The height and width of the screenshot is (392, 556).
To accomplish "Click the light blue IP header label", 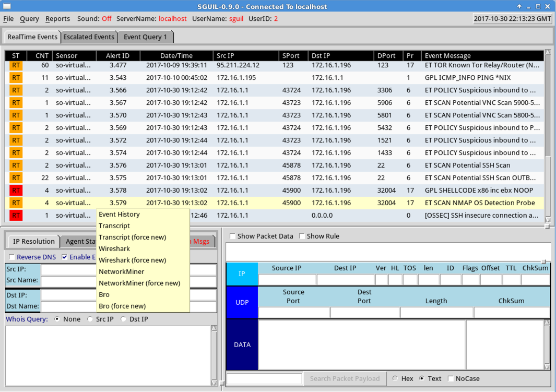I will [x=242, y=274].
